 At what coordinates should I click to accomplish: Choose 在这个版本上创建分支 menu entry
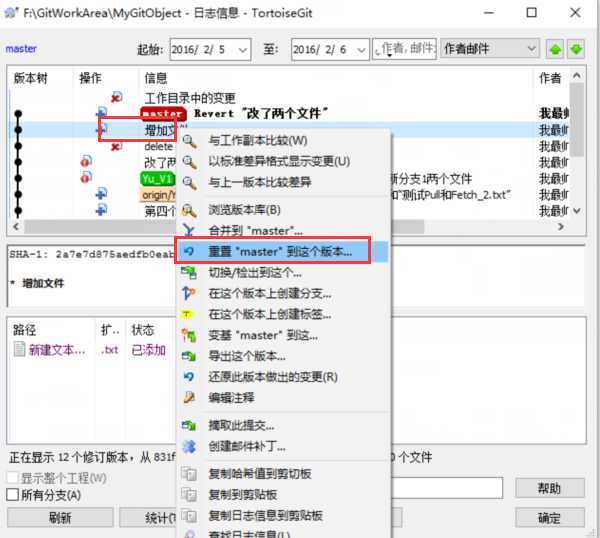[x=284, y=293]
